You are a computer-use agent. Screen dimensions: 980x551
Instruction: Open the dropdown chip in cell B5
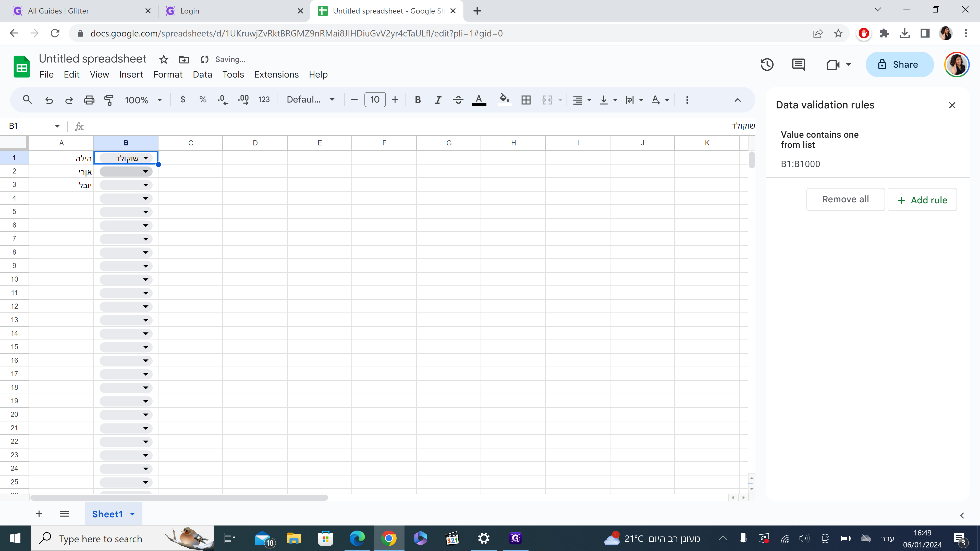point(126,212)
